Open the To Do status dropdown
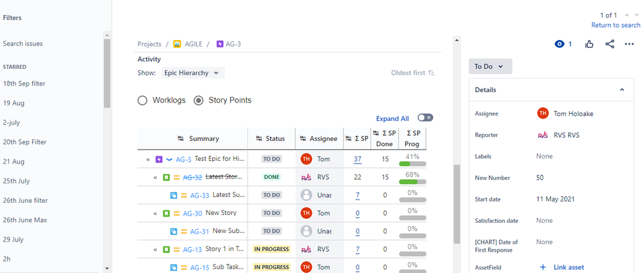The width and height of the screenshot is (644, 273). point(490,66)
